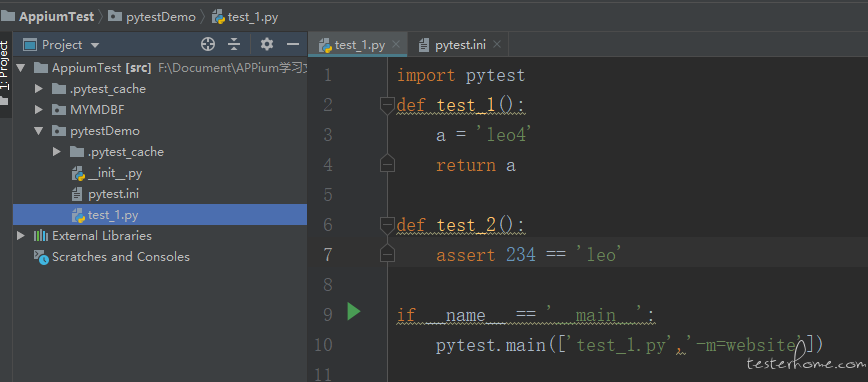Close the pytest.ini tab
The height and width of the screenshot is (382, 868).
click(x=497, y=44)
